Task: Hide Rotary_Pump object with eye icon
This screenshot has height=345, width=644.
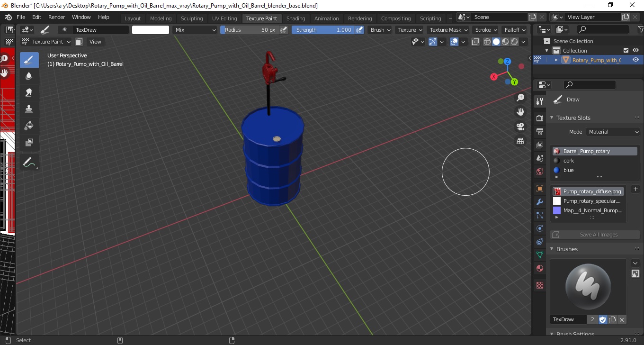Action: pos(635,60)
